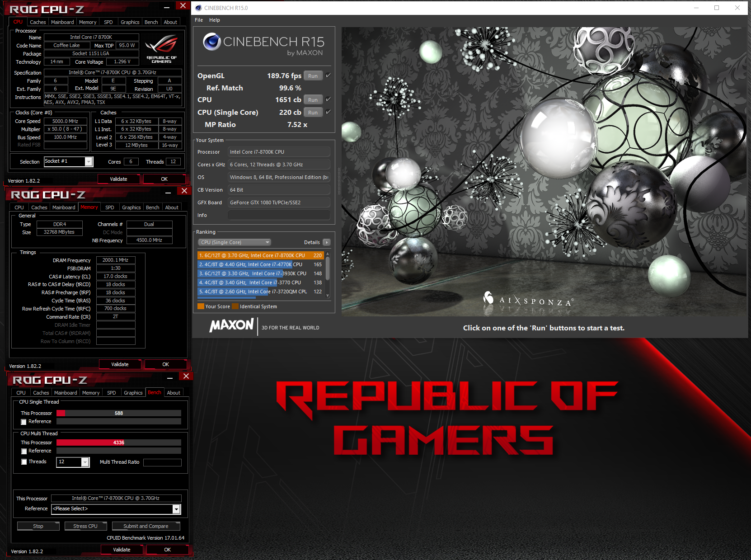Open the File menu in Cinebench
751x560 pixels.
pos(199,20)
